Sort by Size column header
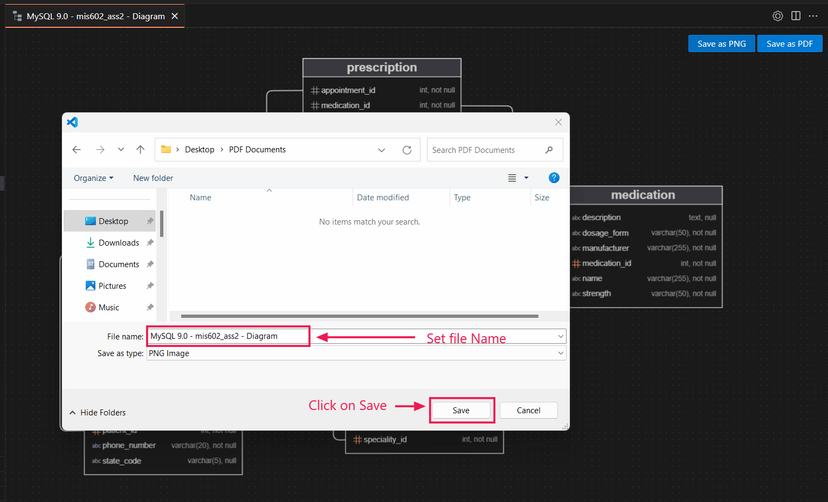 click(x=542, y=197)
